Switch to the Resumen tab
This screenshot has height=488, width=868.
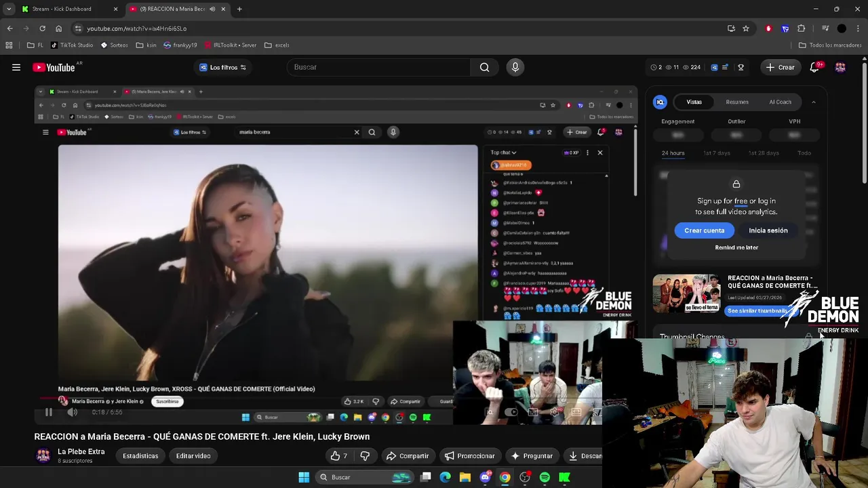pyautogui.click(x=737, y=102)
